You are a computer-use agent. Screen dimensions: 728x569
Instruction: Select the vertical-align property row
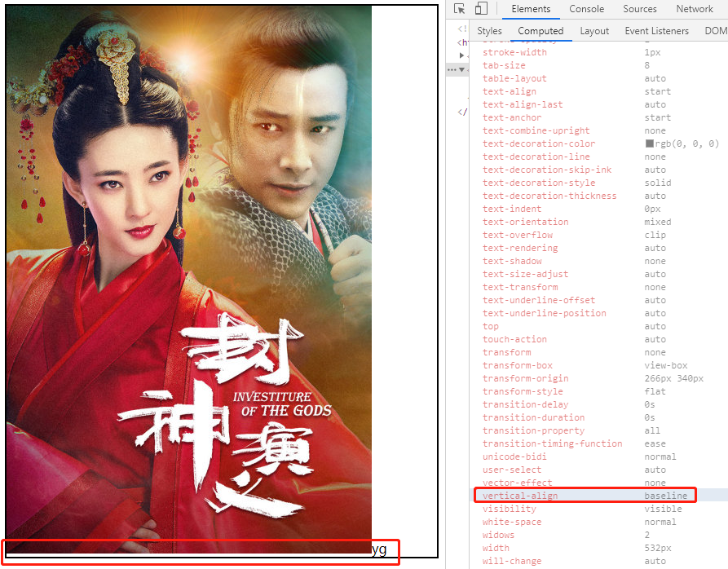coord(598,495)
